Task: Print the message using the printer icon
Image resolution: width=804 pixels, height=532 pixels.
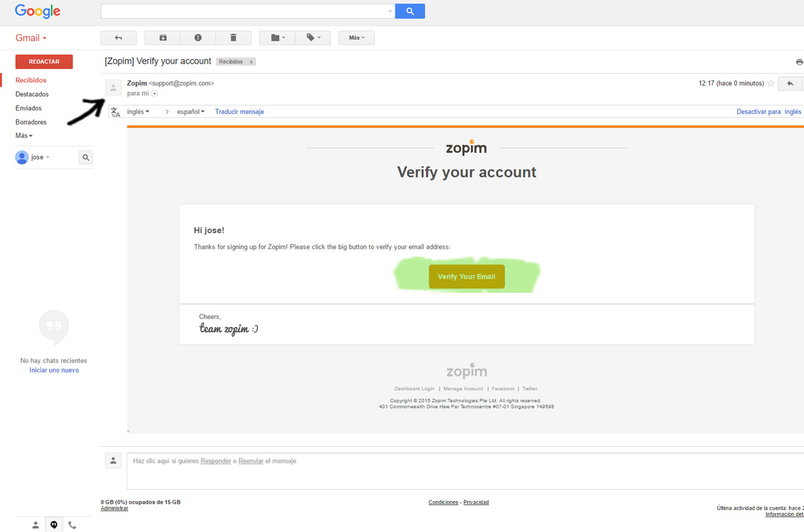Action: tap(799, 62)
